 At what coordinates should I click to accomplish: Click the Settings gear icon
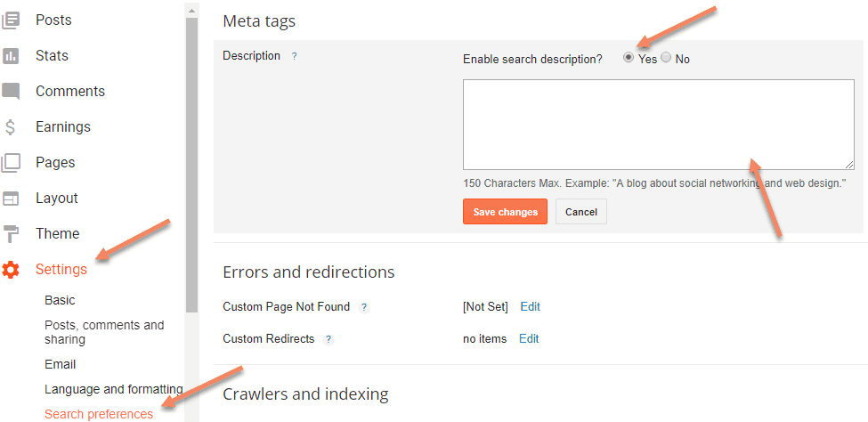tap(11, 270)
